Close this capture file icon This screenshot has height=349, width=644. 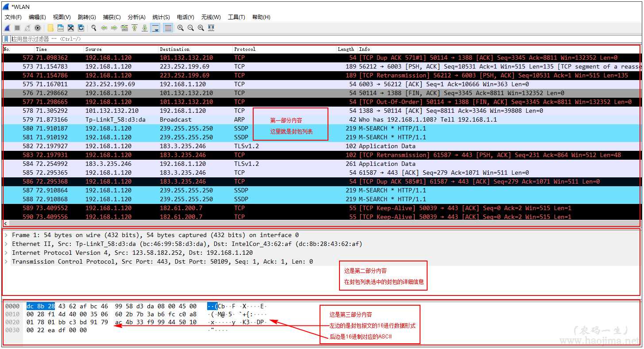click(71, 28)
